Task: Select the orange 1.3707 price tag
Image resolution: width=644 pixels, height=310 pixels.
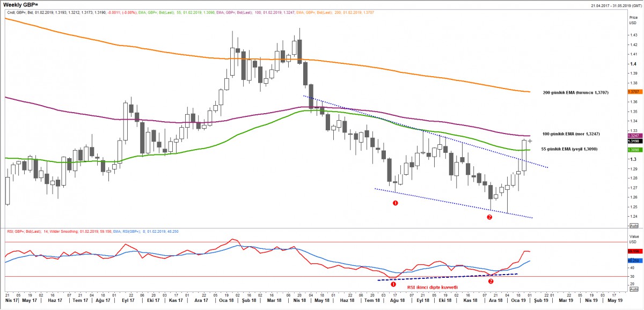Action: click(x=633, y=92)
